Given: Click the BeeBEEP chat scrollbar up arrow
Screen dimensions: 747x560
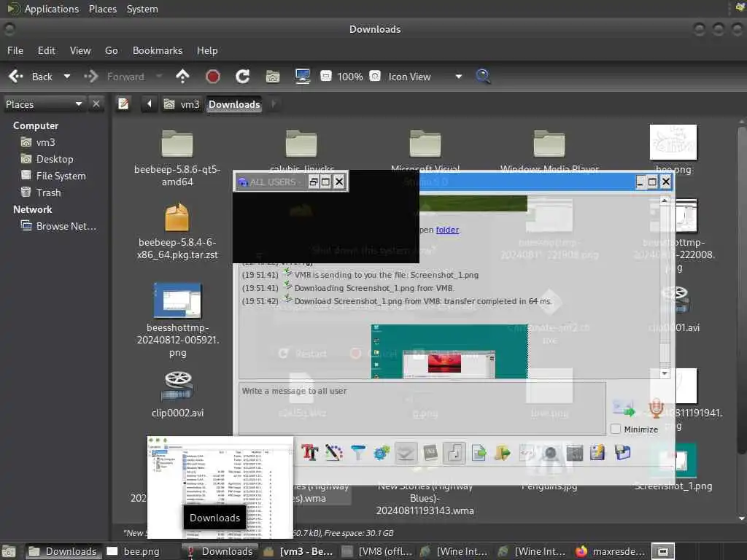Looking at the screenshot, I should coord(664,201).
